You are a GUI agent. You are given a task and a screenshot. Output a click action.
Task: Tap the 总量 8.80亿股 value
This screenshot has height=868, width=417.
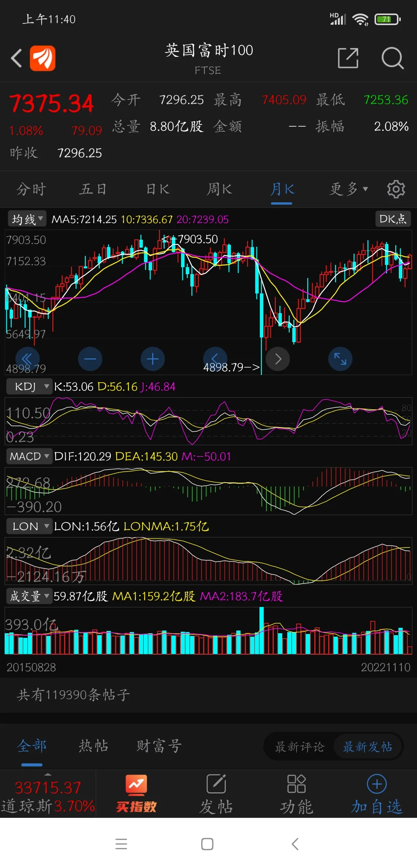tap(176, 126)
